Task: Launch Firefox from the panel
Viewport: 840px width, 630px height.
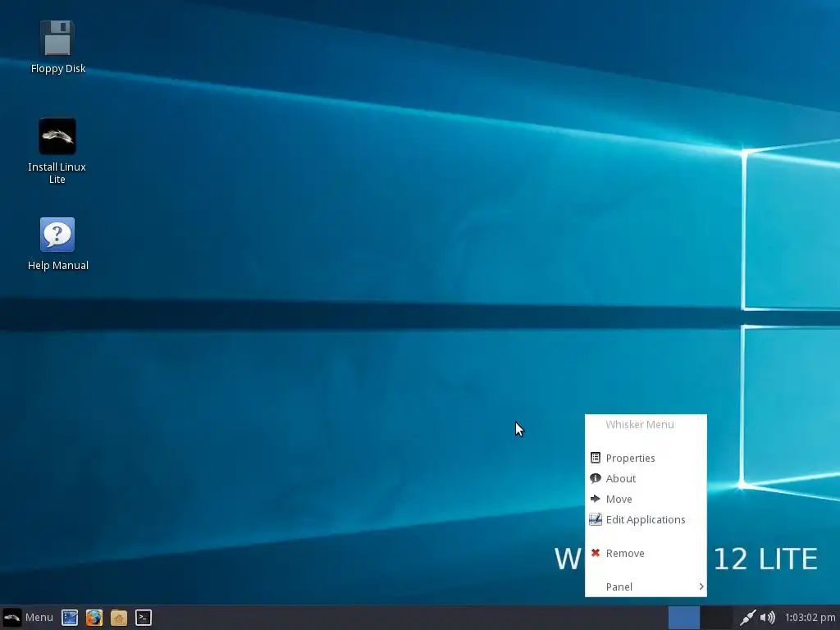Action: coord(94,618)
